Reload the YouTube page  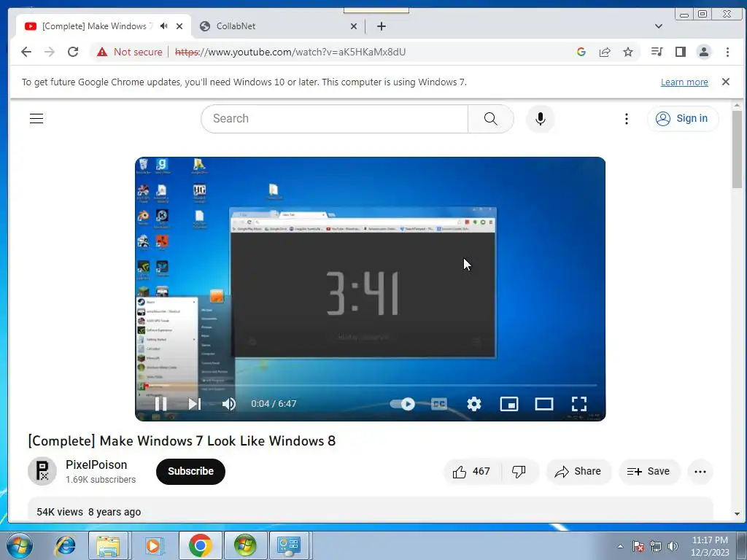coord(73,52)
